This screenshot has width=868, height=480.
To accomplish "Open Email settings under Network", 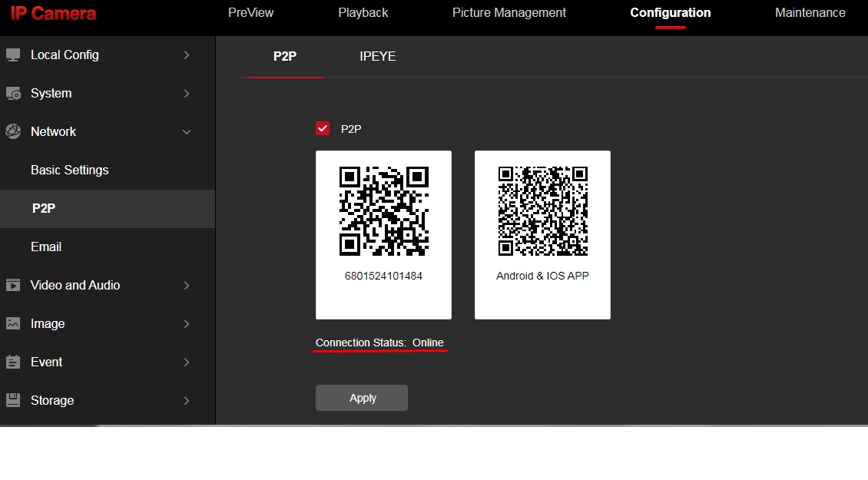I will point(46,247).
